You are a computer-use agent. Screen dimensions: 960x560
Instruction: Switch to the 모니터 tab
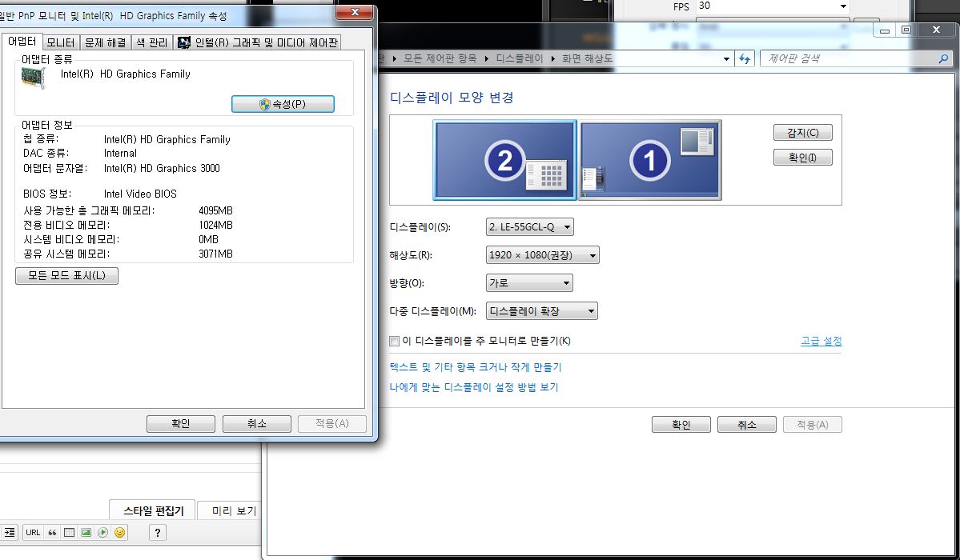click(x=61, y=42)
